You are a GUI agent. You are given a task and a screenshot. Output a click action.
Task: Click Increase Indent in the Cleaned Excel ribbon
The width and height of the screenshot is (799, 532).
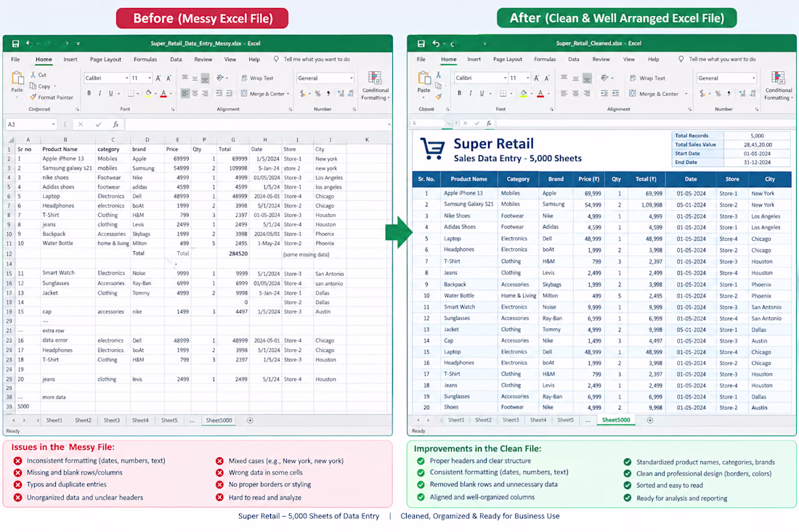pyautogui.click(x=615, y=94)
